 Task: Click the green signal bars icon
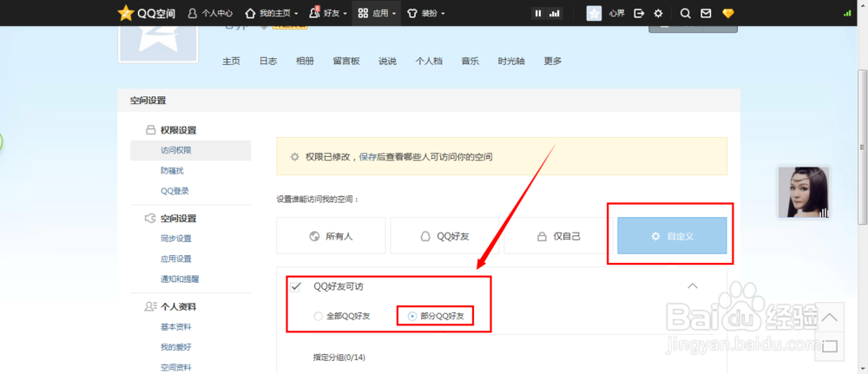pos(847,13)
